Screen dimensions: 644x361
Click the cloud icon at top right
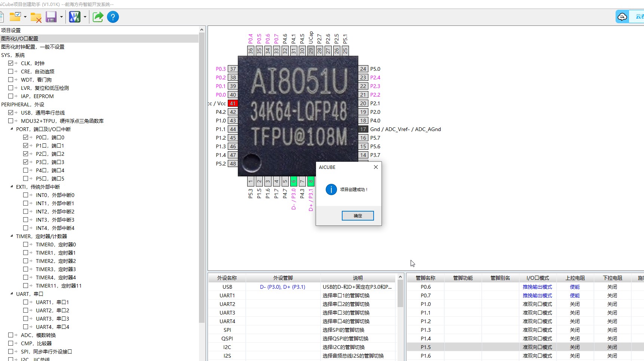pos(622,17)
